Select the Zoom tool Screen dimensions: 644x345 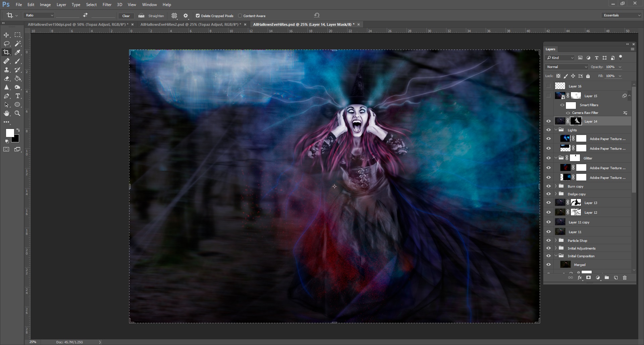click(x=17, y=113)
